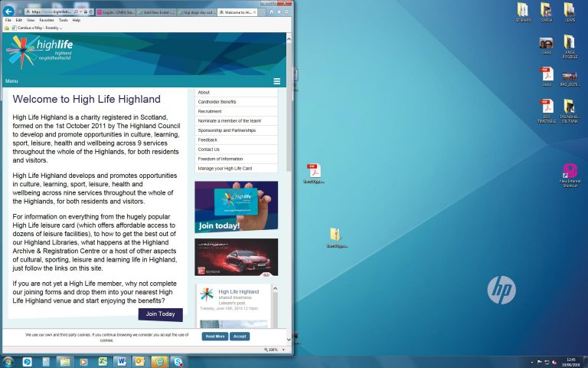Open the Favorites star icon at window top right
The width and height of the screenshot is (588, 368).
[279, 12]
